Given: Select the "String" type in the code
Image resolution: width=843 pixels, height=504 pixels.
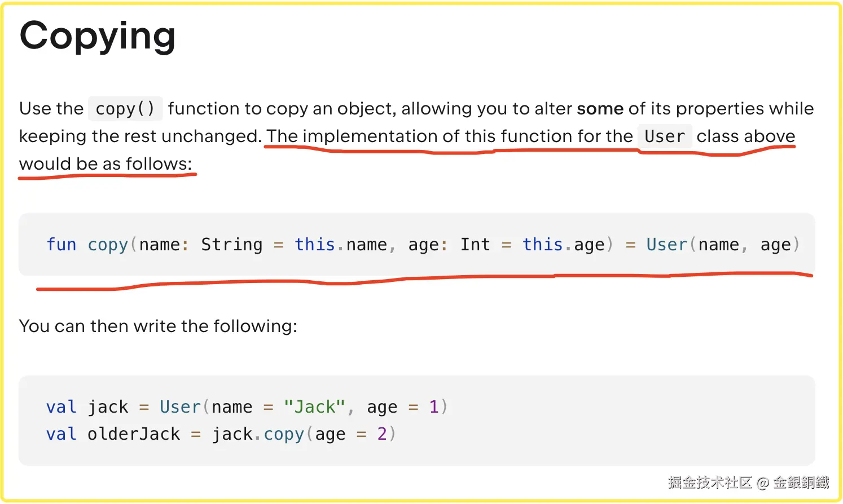Looking at the screenshot, I should (x=231, y=245).
